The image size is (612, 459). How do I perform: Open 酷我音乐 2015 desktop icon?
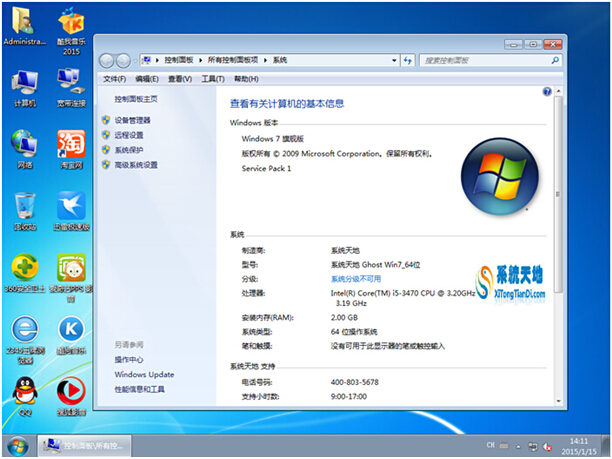click(x=70, y=22)
